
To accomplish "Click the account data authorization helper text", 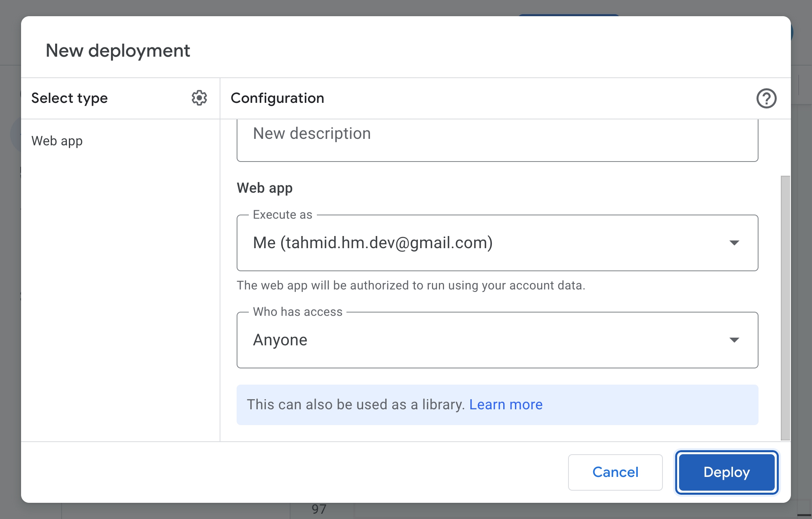I will pyautogui.click(x=410, y=285).
